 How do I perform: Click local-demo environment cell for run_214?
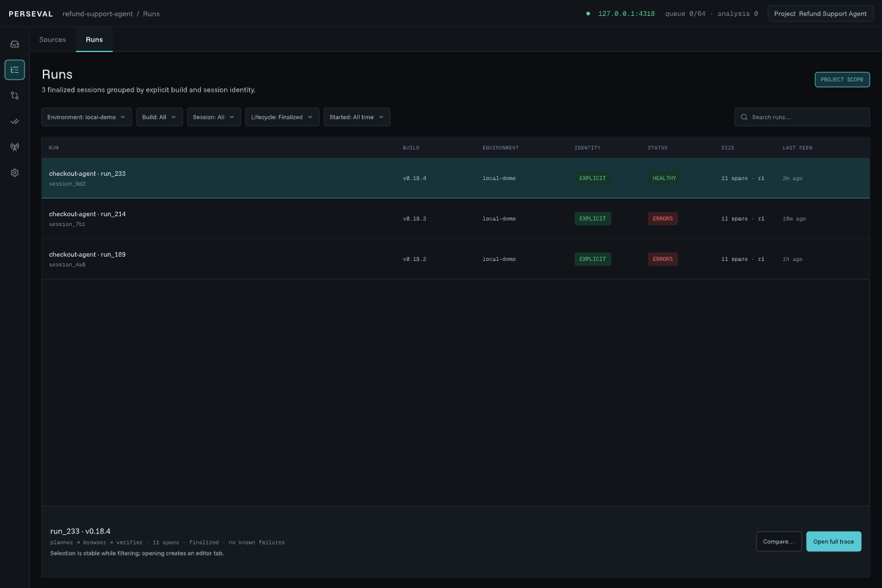499,219
